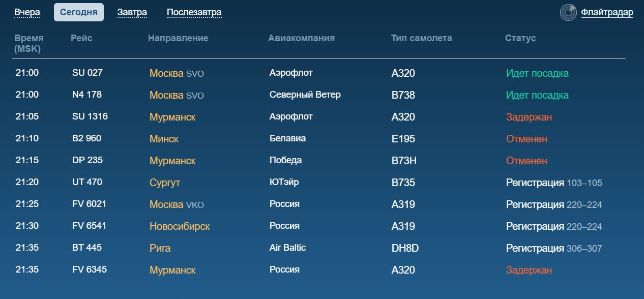Click the Отменен status for Белавиа flight
Image resolution: width=644 pixels, height=299 pixels.
click(526, 139)
